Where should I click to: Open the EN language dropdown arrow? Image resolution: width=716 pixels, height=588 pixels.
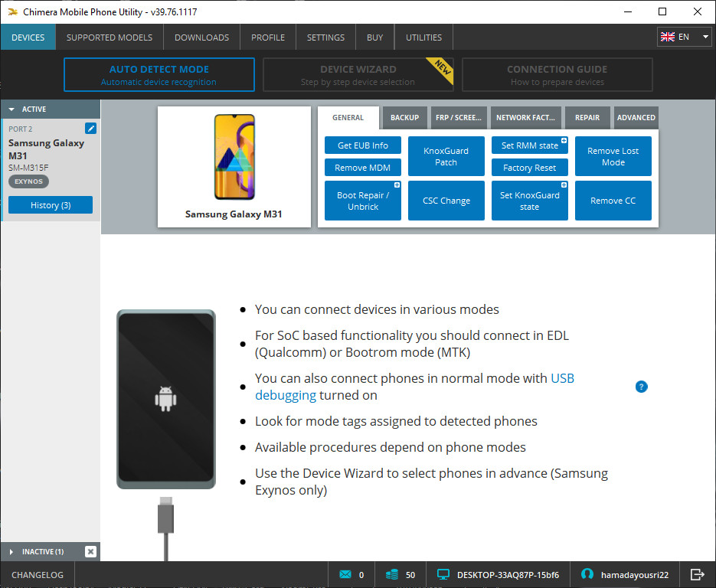(706, 36)
